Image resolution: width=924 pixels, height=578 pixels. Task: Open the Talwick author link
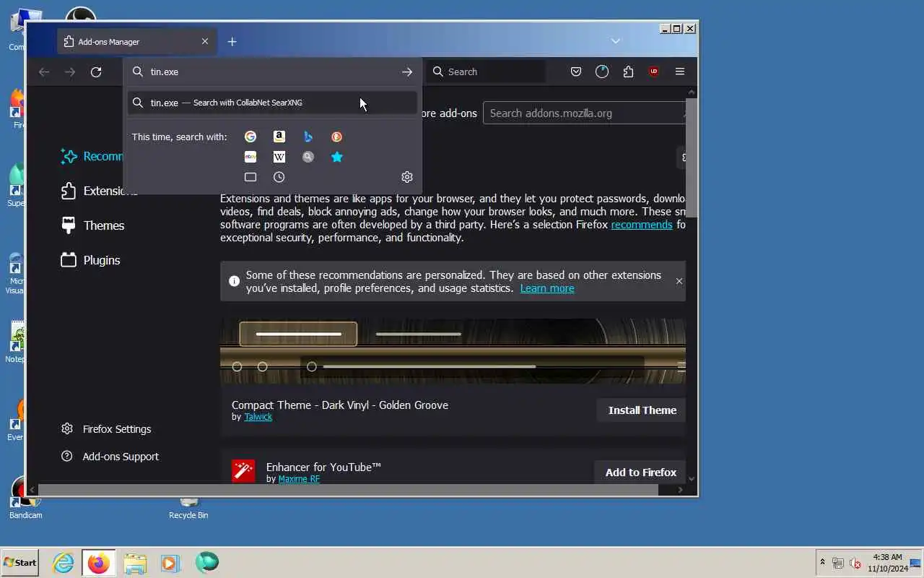(x=258, y=417)
